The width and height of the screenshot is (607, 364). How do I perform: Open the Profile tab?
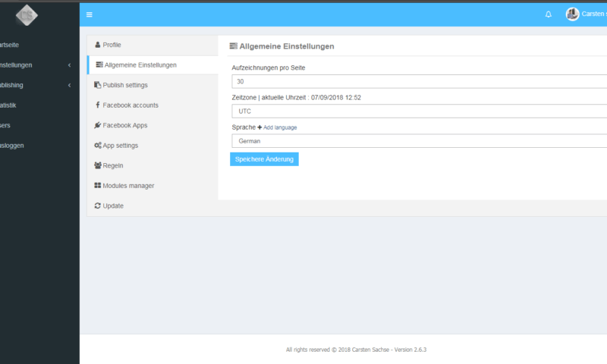153,45
